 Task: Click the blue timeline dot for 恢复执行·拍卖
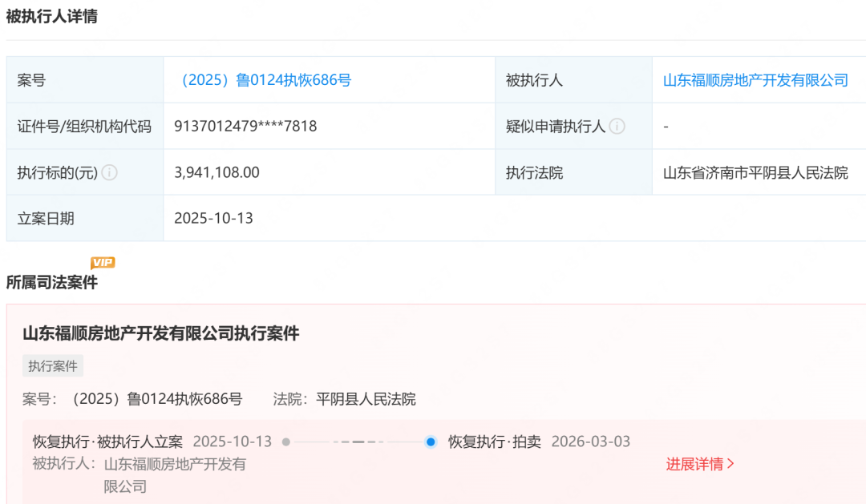(430, 442)
